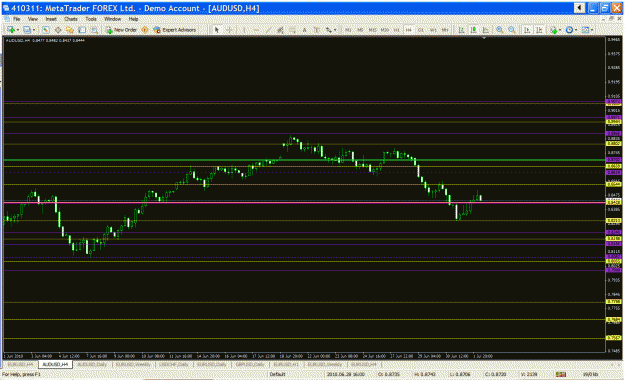625x380 pixels.
Task: Open the Tools menu
Action: [91, 19]
